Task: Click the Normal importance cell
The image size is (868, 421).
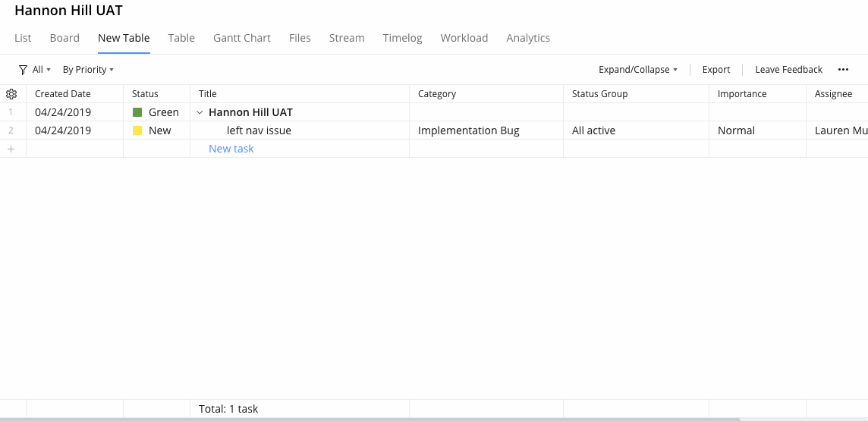Action: (757, 130)
